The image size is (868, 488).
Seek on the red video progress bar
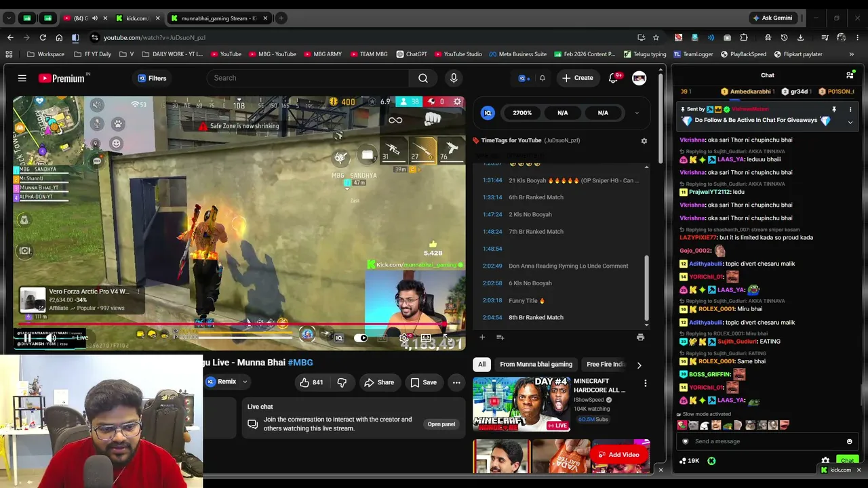coord(239,324)
